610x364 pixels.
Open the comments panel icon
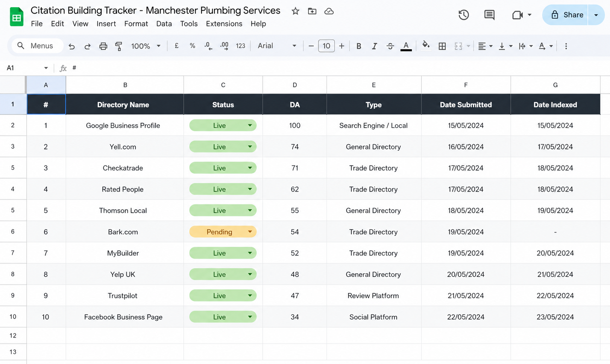pos(489,15)
